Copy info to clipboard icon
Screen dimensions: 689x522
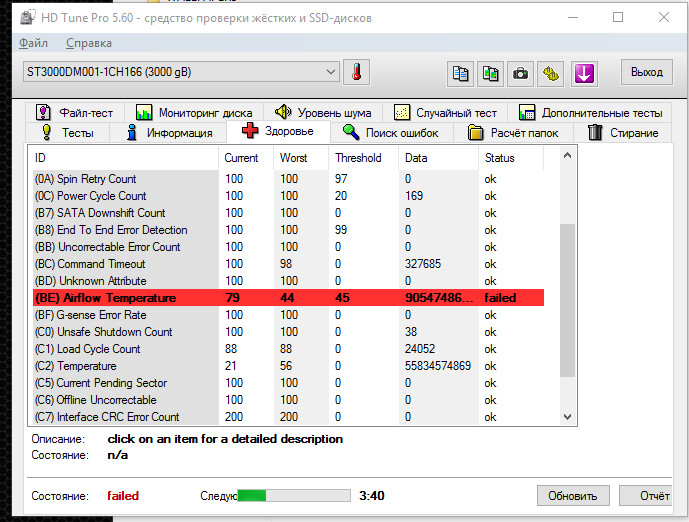[460, 73]
